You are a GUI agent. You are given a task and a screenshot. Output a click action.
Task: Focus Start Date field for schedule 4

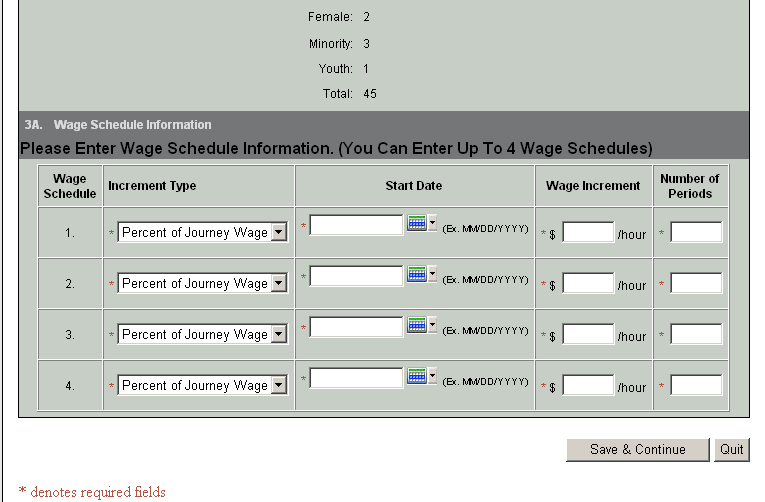point(356,378)
